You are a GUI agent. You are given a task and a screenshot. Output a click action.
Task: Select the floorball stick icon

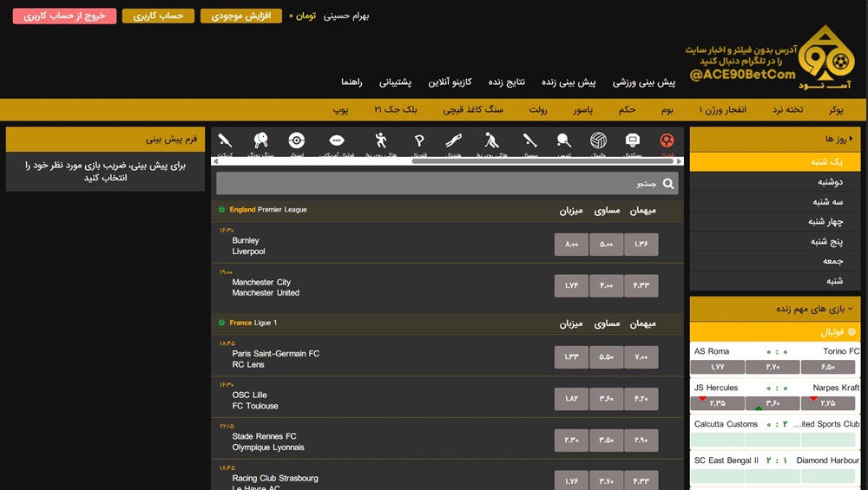[x=419, y=140]
